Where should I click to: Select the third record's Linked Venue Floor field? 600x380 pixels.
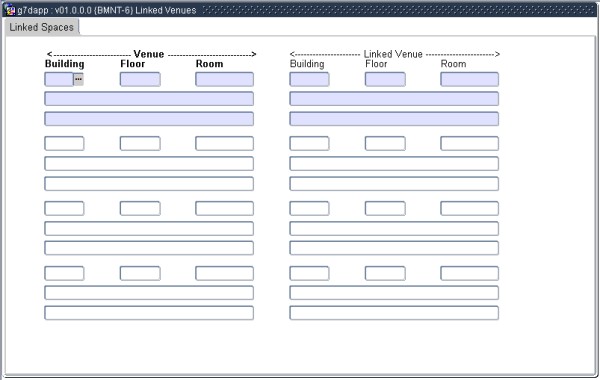click(385, 209)
